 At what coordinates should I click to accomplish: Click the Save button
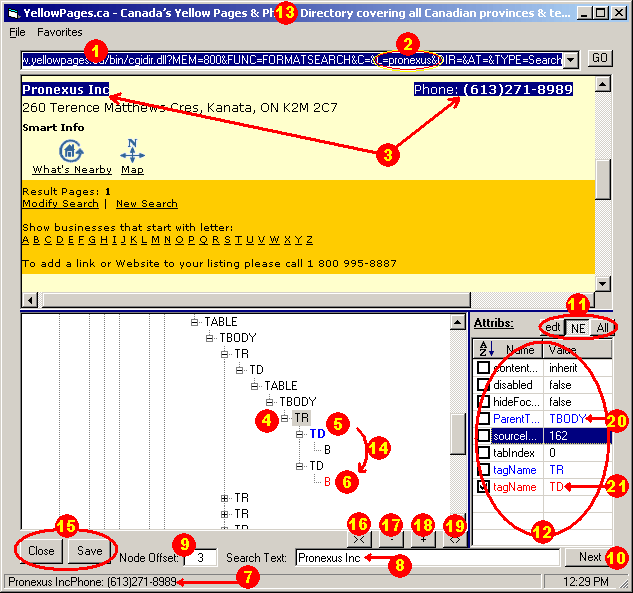click(x=89, y=551)
